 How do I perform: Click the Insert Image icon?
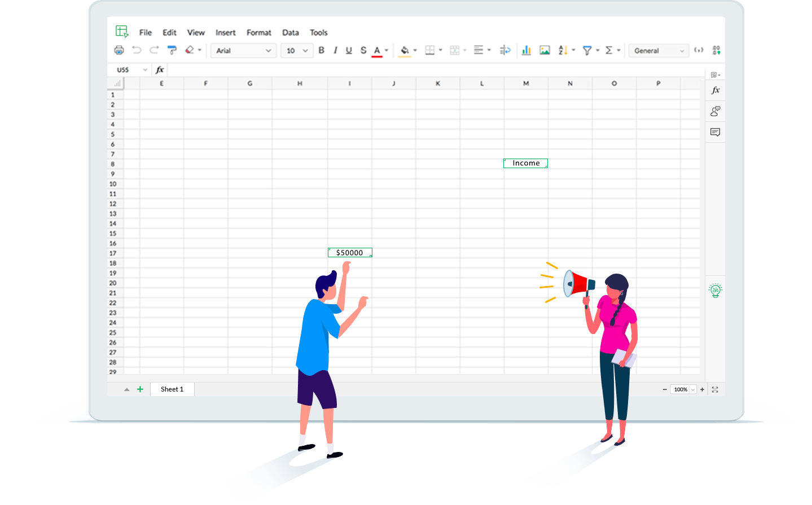coord(545,50)
